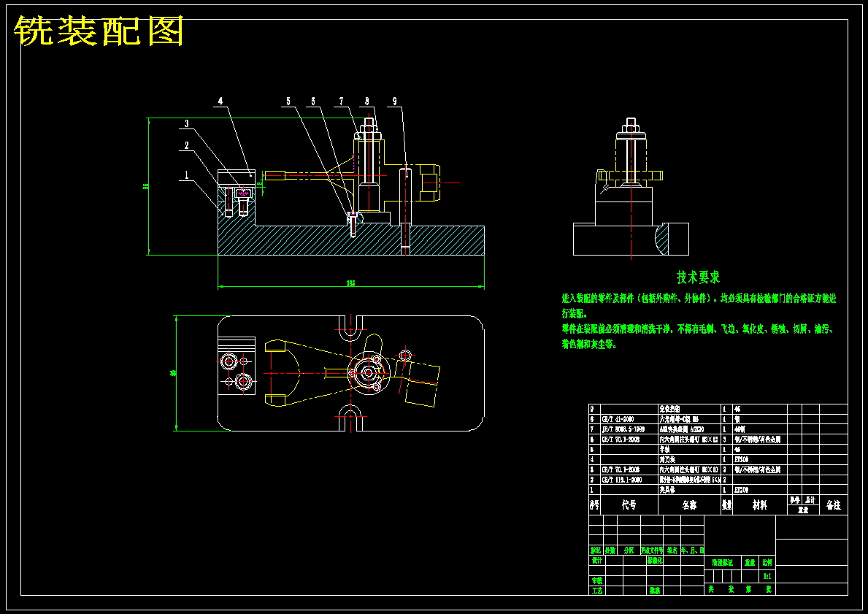Click balloon number 7 in section view
Screen dimensions: 868x614
coord(341,101)
